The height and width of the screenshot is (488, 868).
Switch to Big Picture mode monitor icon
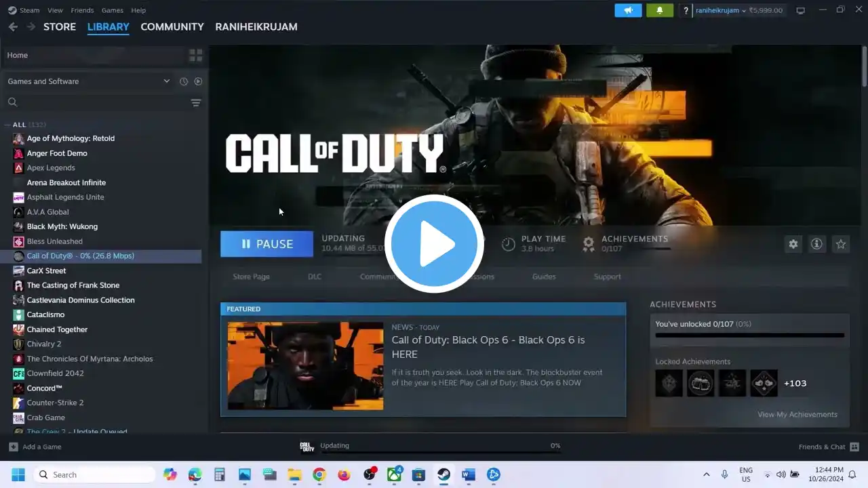800,10
